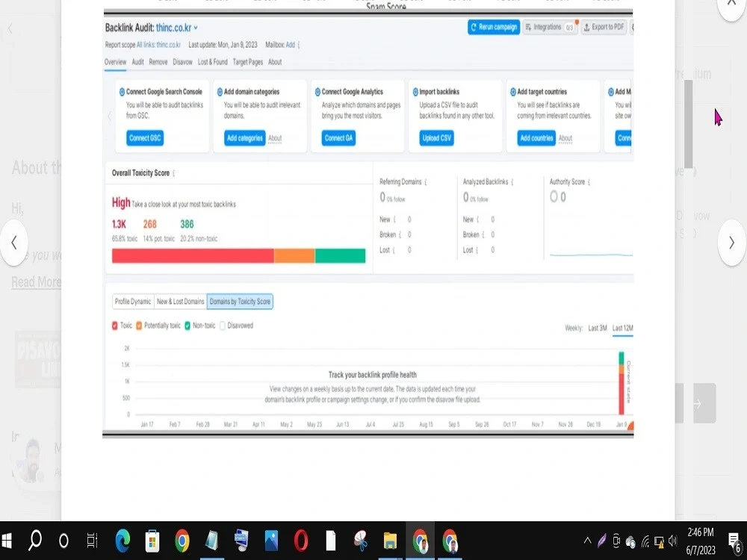
Task: Open the Lost & Found tab
Action: pos(212,62)
